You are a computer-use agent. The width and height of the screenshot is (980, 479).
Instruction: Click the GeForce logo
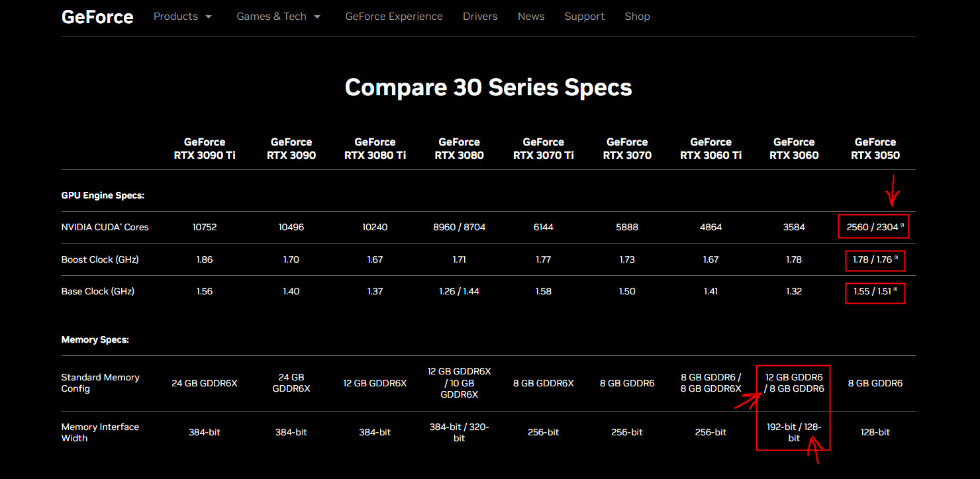pyautogui.click(x=97, y=17)
